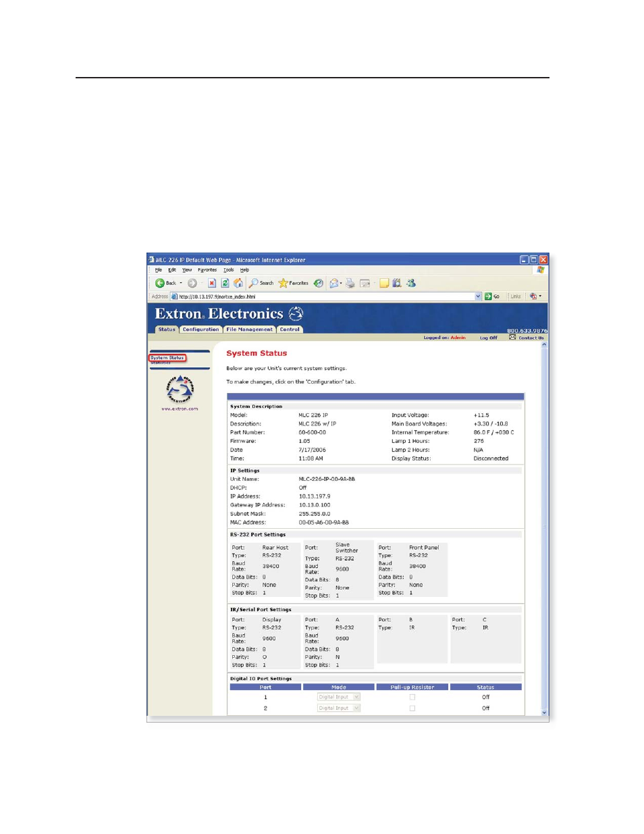Click the History toolbar icon

click(318, 283)
